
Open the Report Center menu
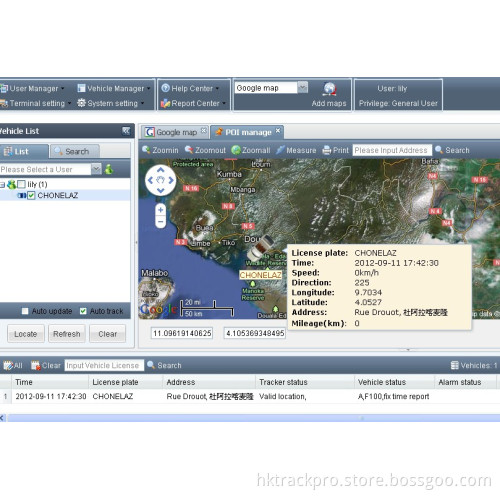pos(193,103)
